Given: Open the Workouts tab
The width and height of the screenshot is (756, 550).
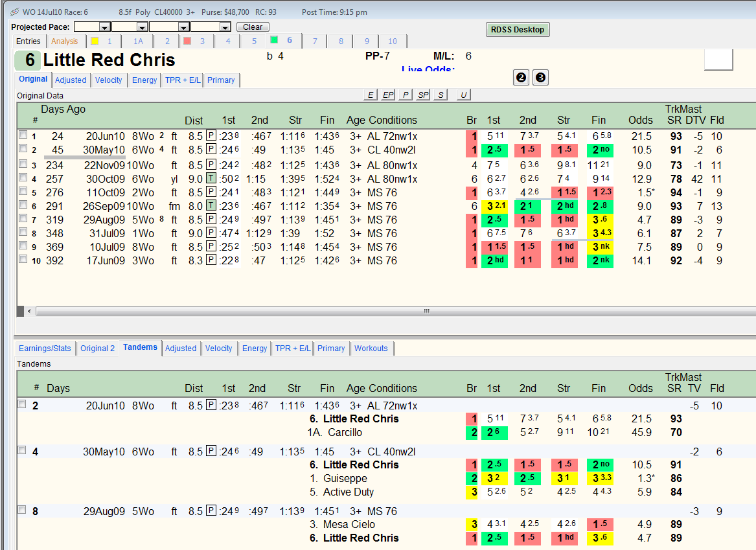Looking at the screenshot, I should (x=371, y=349).
